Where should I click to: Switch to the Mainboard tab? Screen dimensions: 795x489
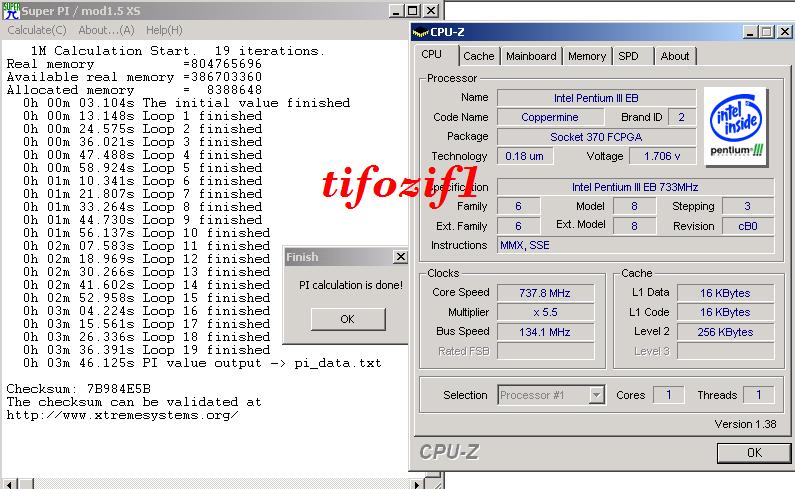pos(531,56)
